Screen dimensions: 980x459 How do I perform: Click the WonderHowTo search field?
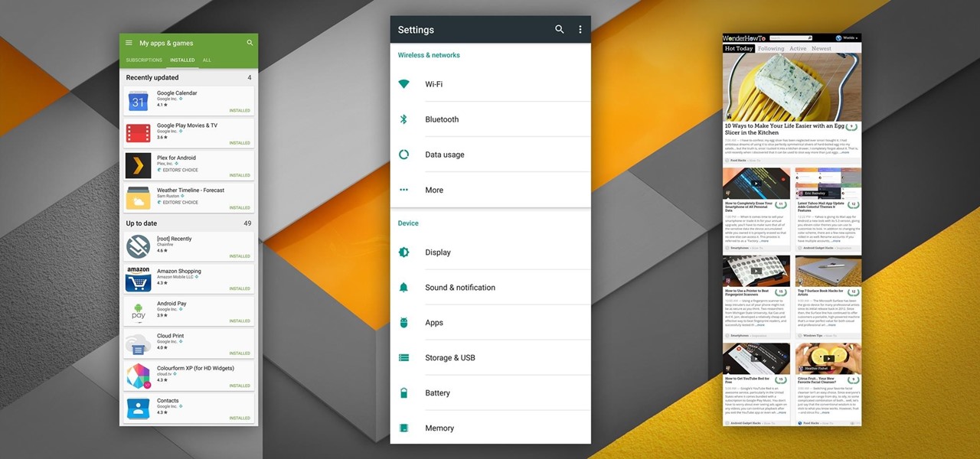pyautogui.click(x=790, y=37)
